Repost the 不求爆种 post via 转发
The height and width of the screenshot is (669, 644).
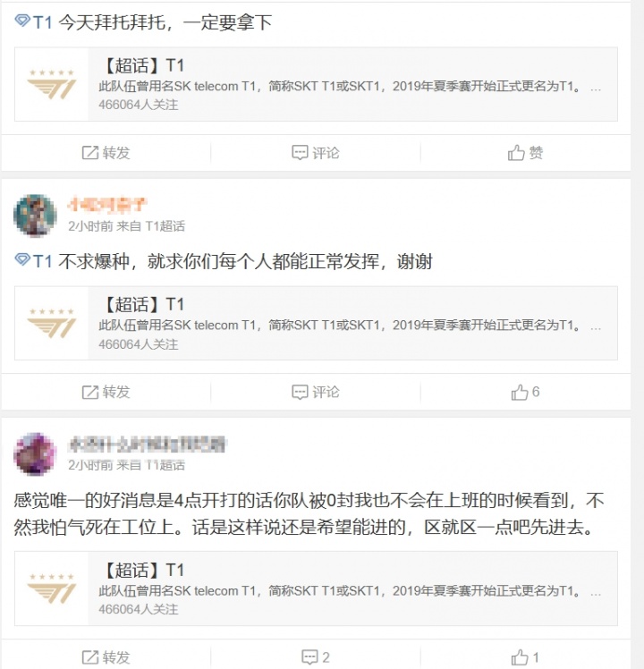pos(106,392)
